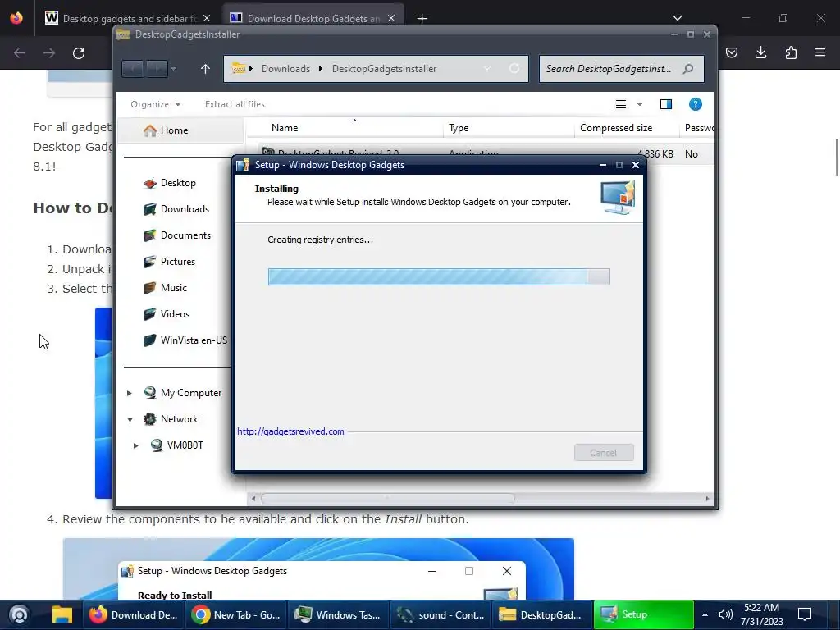The height and width of the screenshot is (630, 840).
Task: Open the Organize menu
Action: coord(155,104)
